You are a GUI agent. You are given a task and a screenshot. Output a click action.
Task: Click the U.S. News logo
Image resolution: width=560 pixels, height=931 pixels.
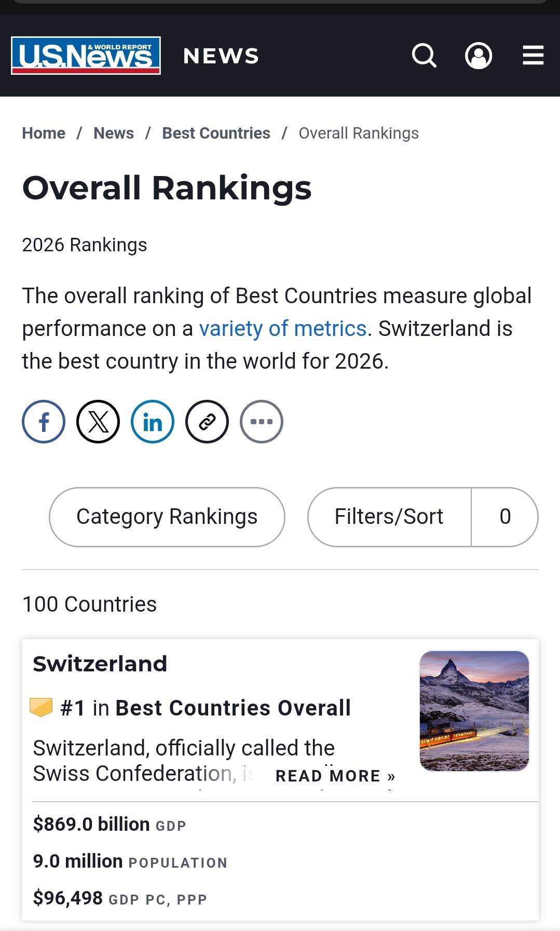click(x=86, y=56)
